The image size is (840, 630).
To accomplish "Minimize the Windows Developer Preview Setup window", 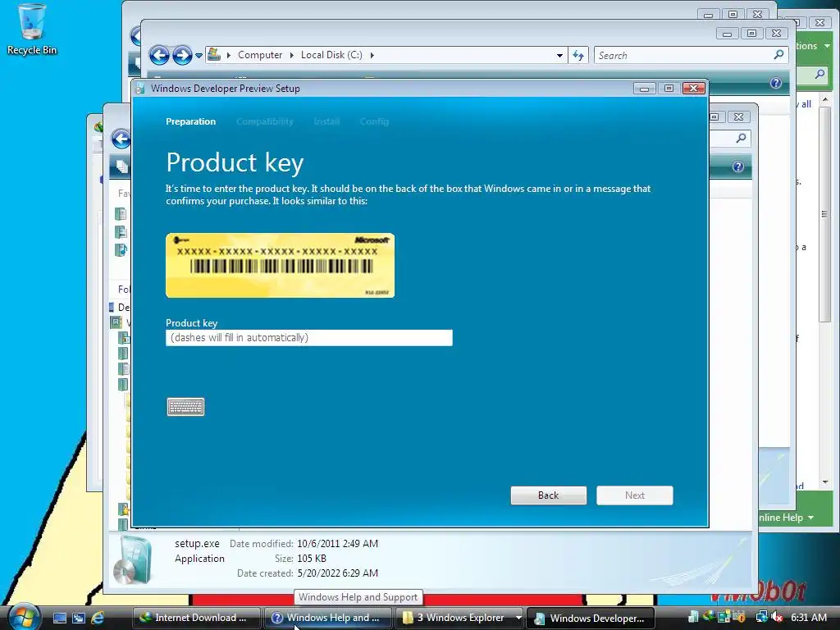I will [x=645, y=89].
